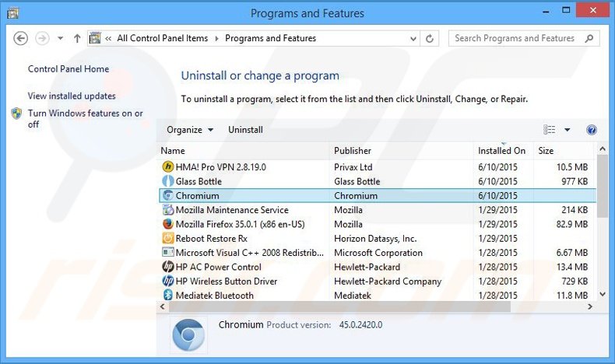Expand the breadcrumb overflow chevrons
The height and width of the screenshot is (364, 615).
108,38
